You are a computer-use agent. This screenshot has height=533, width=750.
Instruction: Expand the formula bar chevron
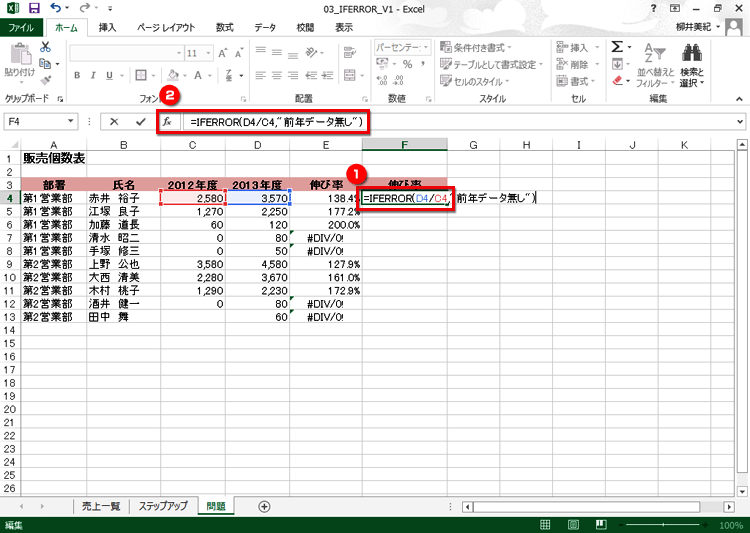point(740,122)
